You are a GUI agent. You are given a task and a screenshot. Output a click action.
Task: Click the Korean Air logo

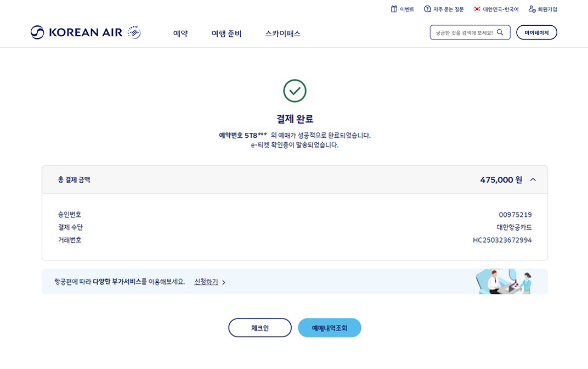tap(85, 32)
